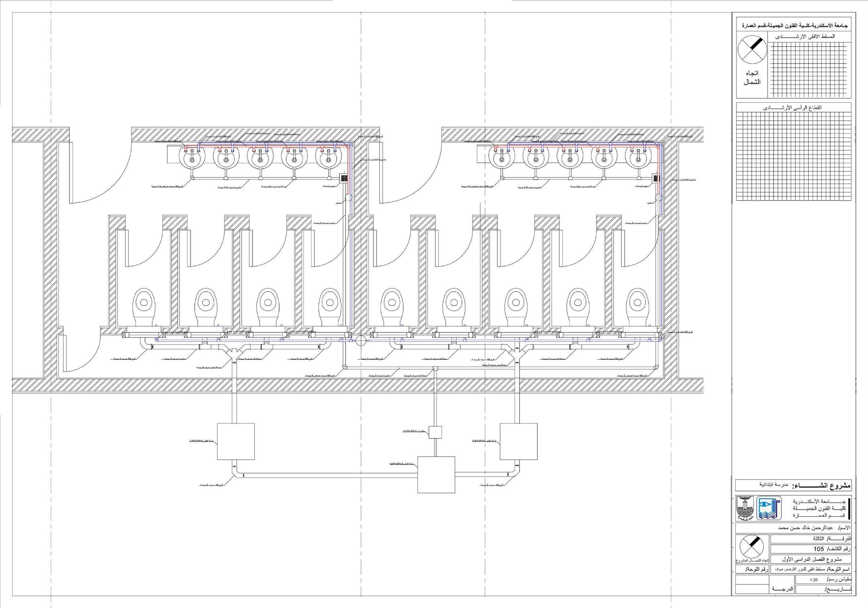This screenshot has width=868, height=608.
Task: Select the right inspection chamber box
Action: click(518, 441)
